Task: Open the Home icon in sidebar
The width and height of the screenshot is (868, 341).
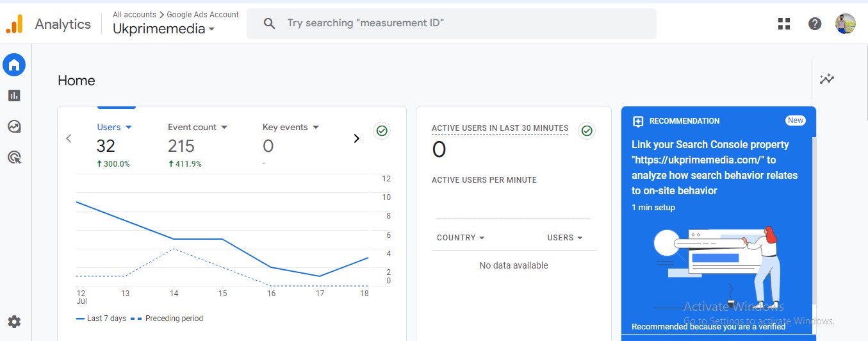Action: coord(14,64)
